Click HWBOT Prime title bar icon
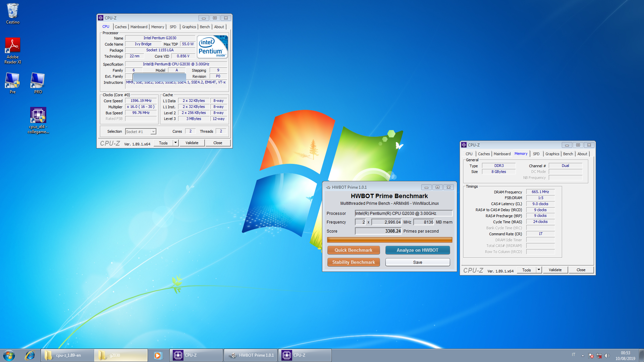This screenshot has height=362, width=644. pyautogui.click(x=328, y=187)
